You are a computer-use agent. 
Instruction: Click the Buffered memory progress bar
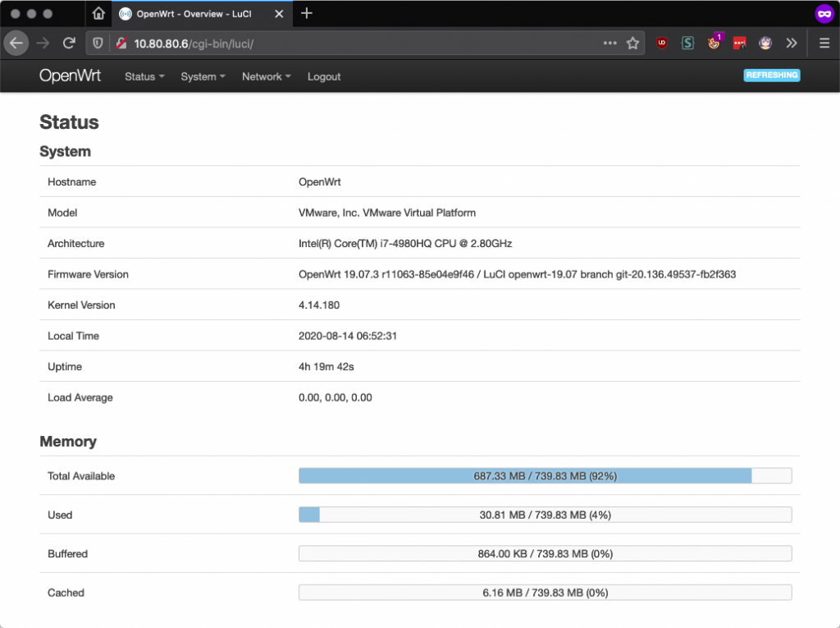pyautogui.click(x=546, y=553)
